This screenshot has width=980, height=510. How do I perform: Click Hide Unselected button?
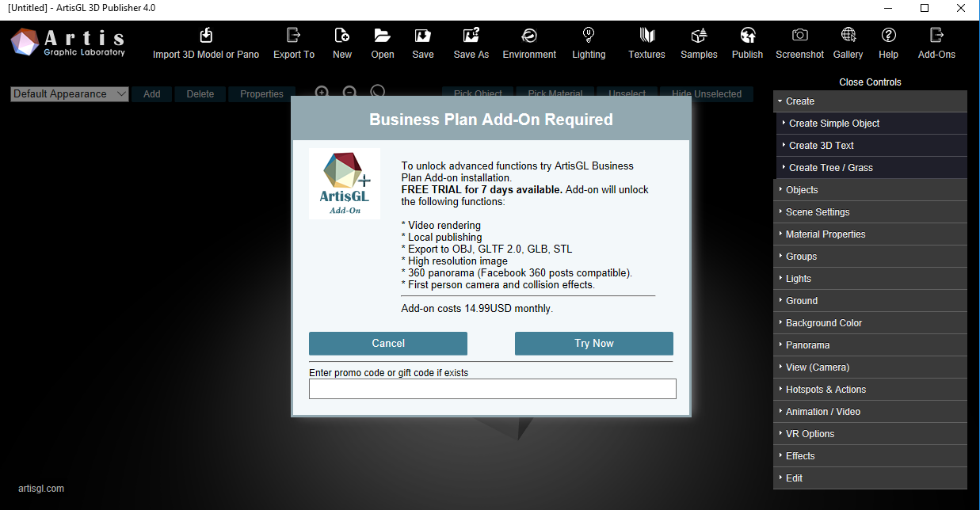(x=707, y=93)
